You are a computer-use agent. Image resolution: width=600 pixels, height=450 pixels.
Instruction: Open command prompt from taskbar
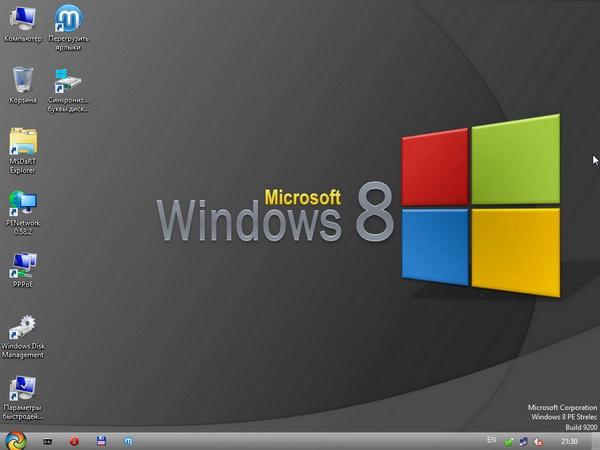[46, 441]
